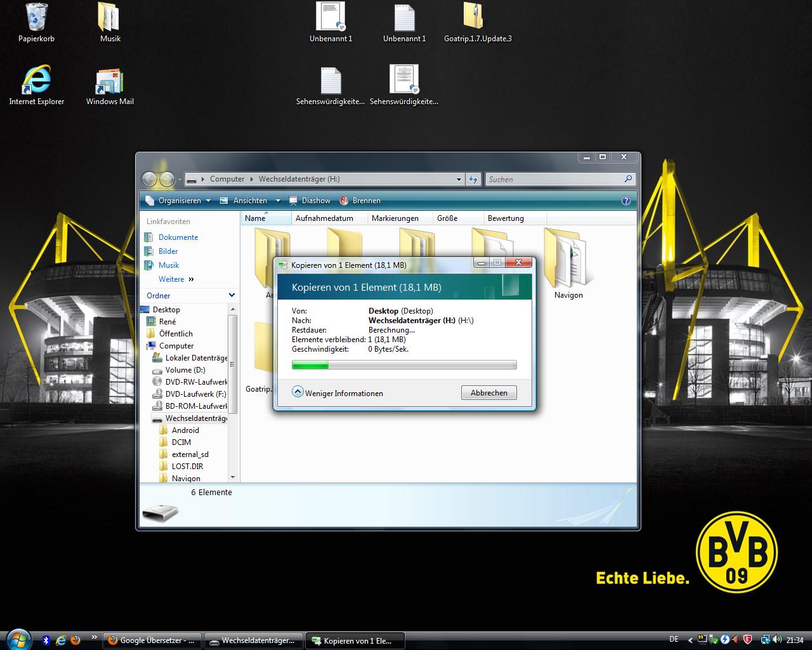Click the red shield security tray icon
Image resolution: width=812 pixels, height=650 pixels.
pos(748,640)
